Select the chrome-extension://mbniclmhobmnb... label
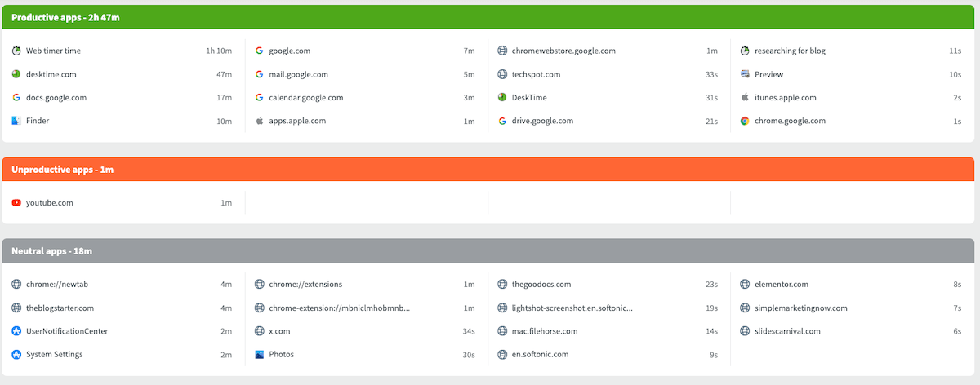The height and width of the screenshot is (385, 980). (x=339, y=308)
